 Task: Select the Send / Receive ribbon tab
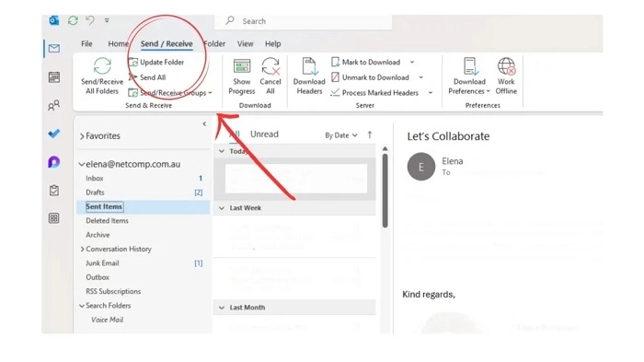(x=167, y=43)
